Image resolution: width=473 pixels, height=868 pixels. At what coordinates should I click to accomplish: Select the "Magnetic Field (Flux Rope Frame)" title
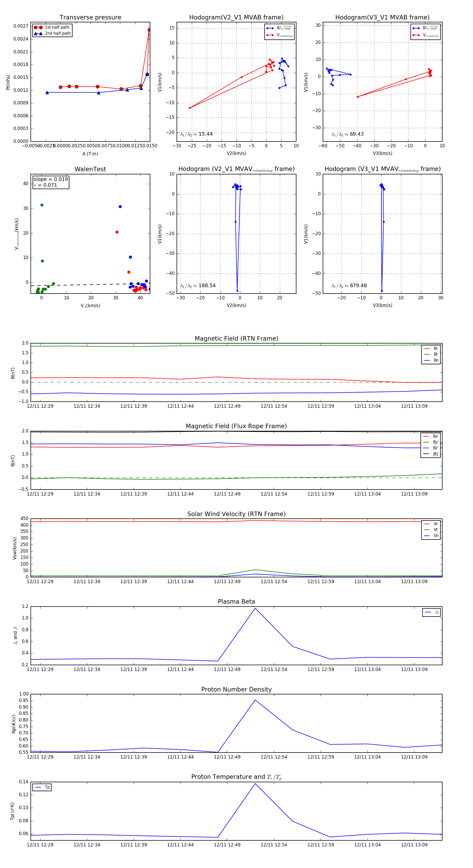point(236,426)
